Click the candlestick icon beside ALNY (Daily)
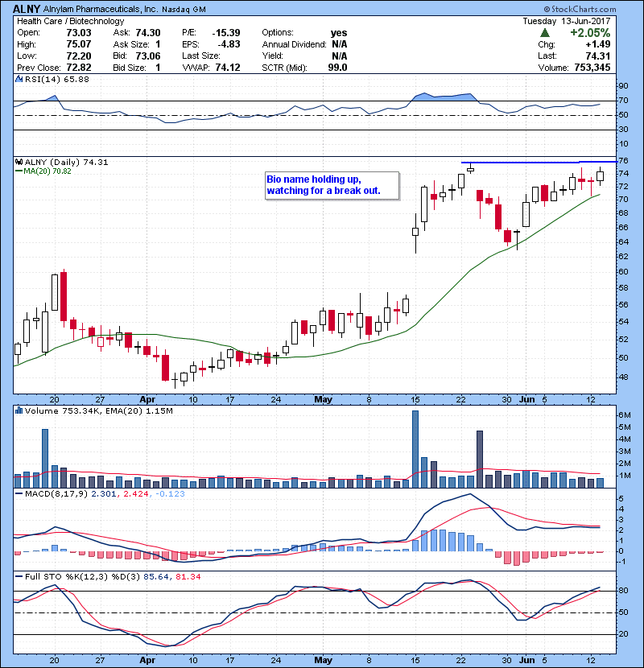The image size is (644, 668). tap(19, 163)
